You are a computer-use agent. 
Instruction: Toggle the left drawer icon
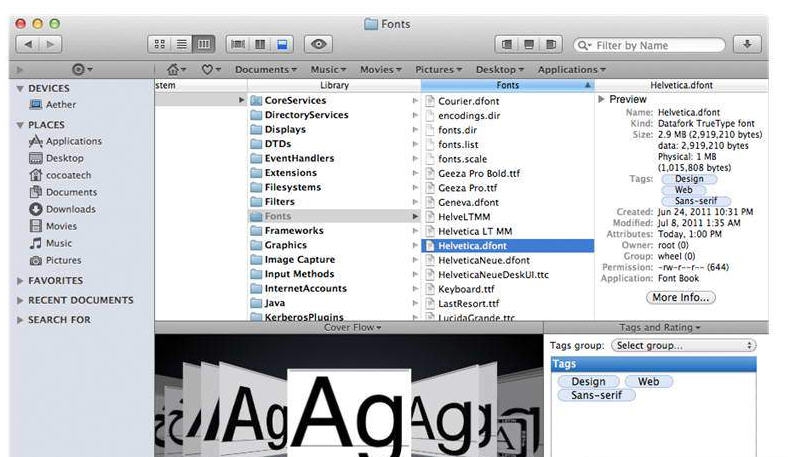click(x=507, y=44)
